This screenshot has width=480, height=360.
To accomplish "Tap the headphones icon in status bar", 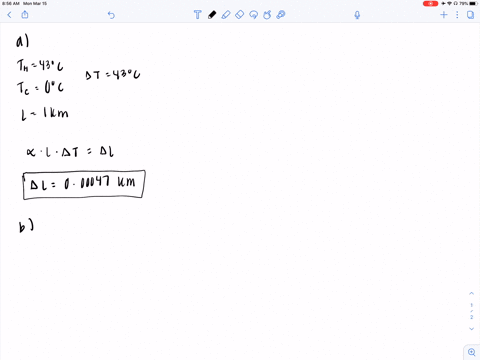I will click(455, 3).
